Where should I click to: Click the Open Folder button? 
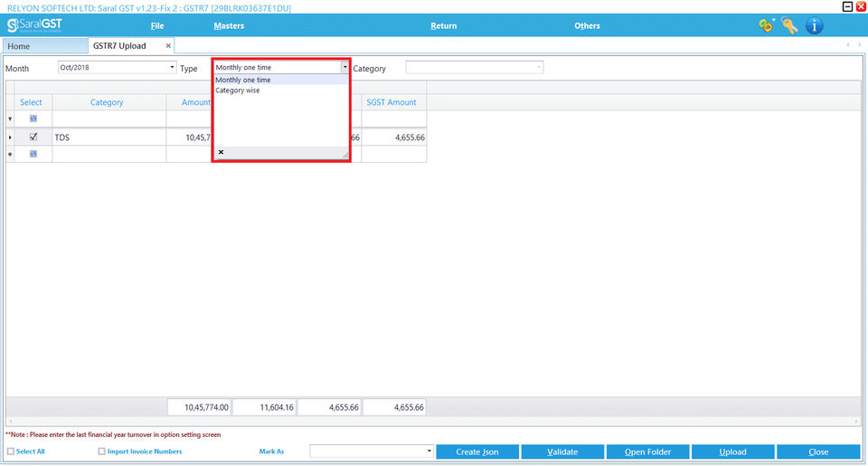point(647,452)
